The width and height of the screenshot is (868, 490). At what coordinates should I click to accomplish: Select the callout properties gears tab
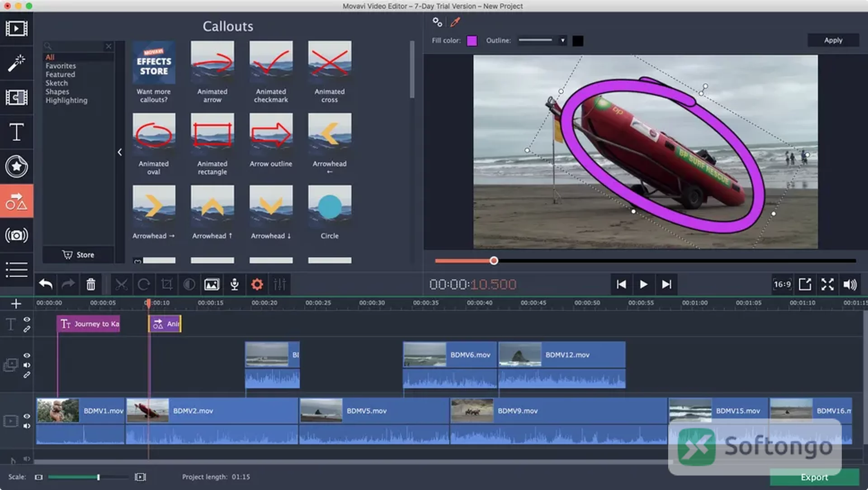pyautogui.click(x=437, y=22)
